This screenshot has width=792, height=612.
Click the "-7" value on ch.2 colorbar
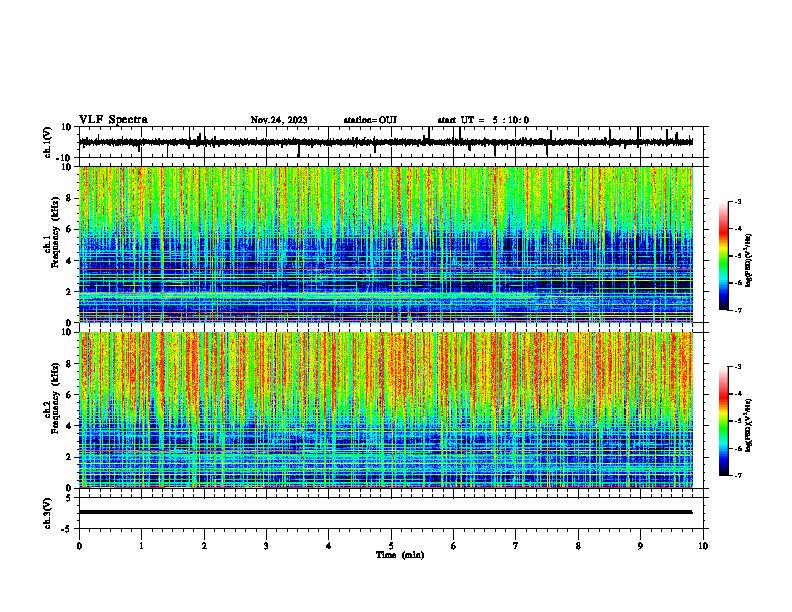point(738,475)
